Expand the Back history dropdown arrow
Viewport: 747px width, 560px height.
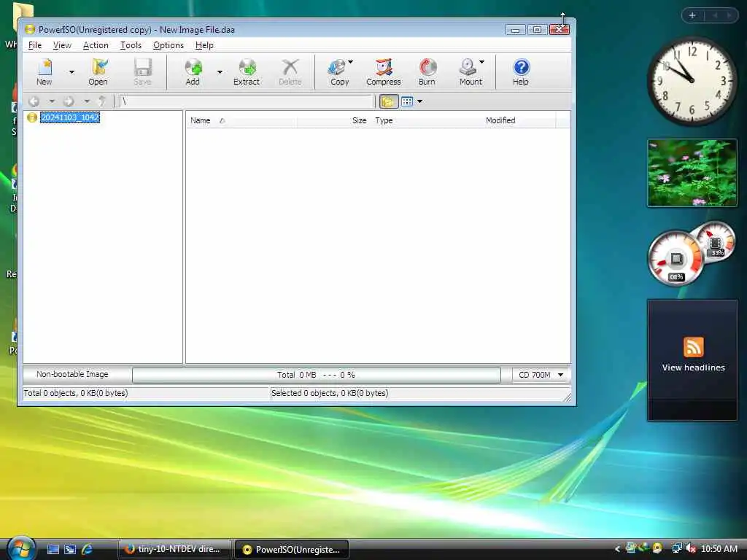(52, 101)
